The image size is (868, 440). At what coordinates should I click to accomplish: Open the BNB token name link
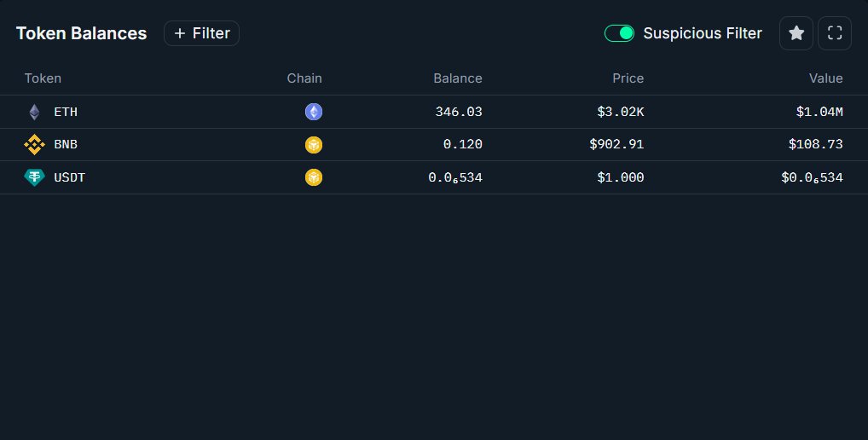click(x=66, y=145)
